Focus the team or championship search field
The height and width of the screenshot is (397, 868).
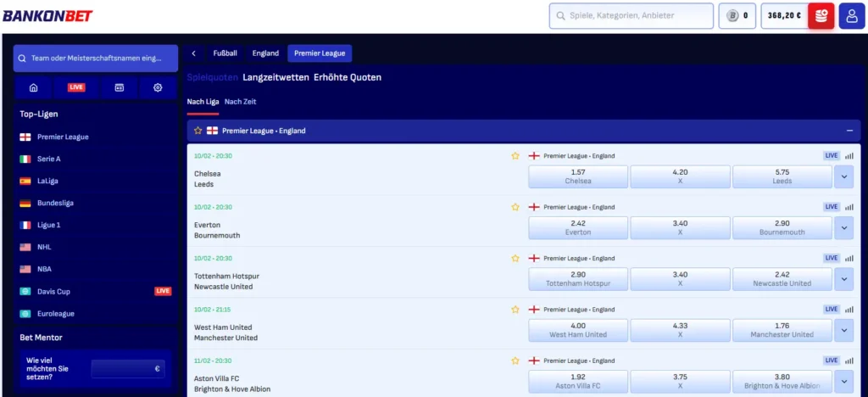coord(96,59)
